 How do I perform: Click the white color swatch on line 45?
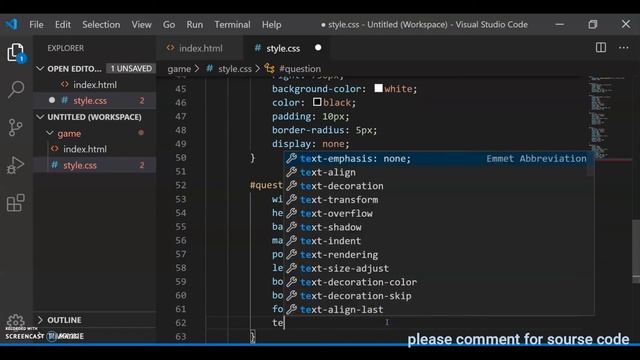[378, 88]
